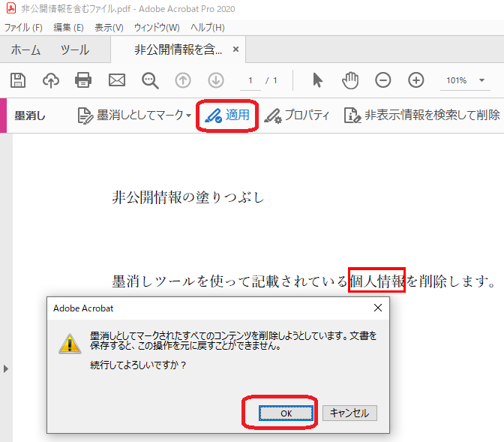Click the Save floppy disk icon

pyautogui.click(x=17, y=80)
